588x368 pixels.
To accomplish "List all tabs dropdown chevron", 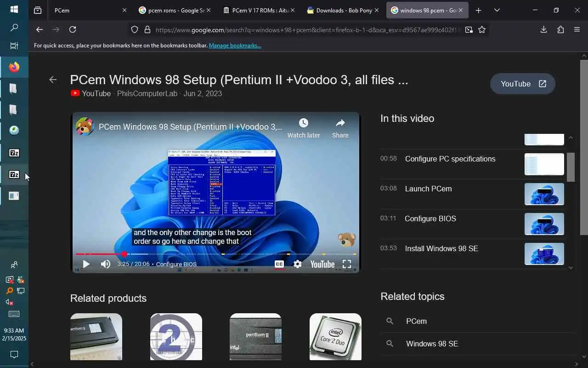I will tap(497, 10).
